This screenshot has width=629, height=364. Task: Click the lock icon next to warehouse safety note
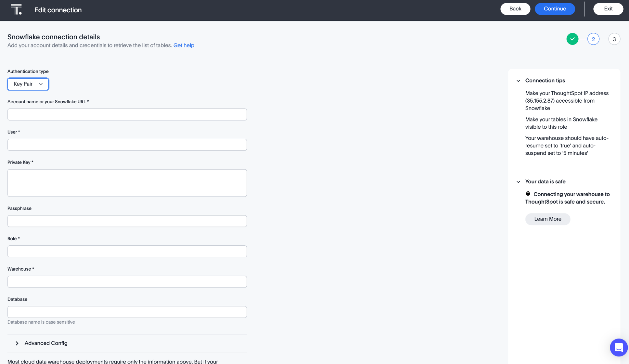(x=528, y=193)
